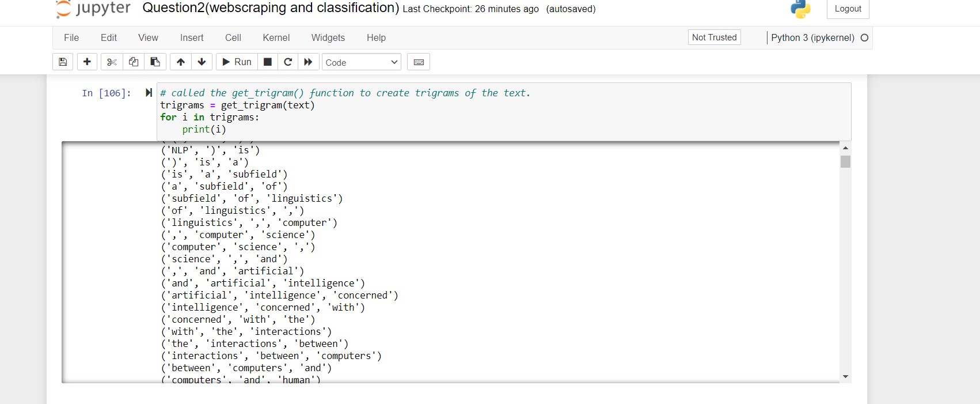Insert cell below with plus icon
The height and width of the screenshot is (404, 980).
click(87, 62)
